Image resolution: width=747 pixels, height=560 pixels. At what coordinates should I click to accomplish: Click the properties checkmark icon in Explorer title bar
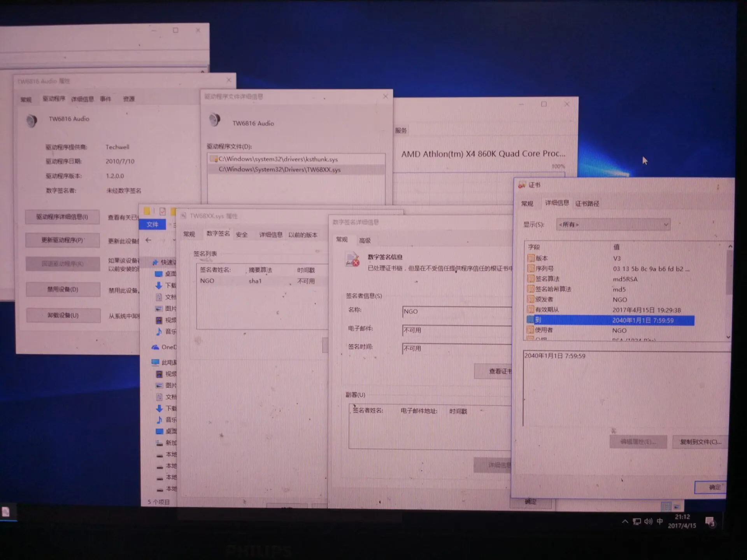pyautogui.click(x=163, y=212)
